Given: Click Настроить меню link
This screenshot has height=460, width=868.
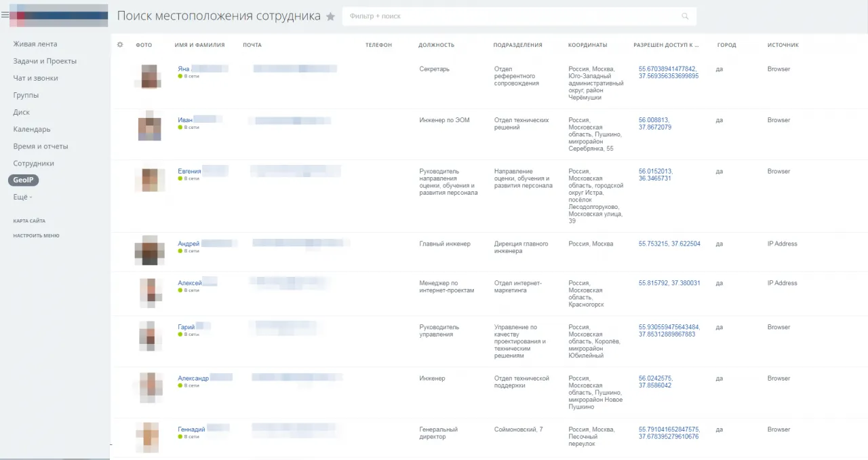Looking at the screenshot, I should pos(36,235).
